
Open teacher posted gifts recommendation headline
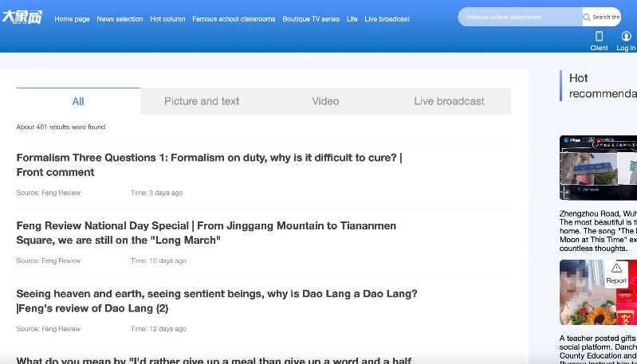point(598,349)
